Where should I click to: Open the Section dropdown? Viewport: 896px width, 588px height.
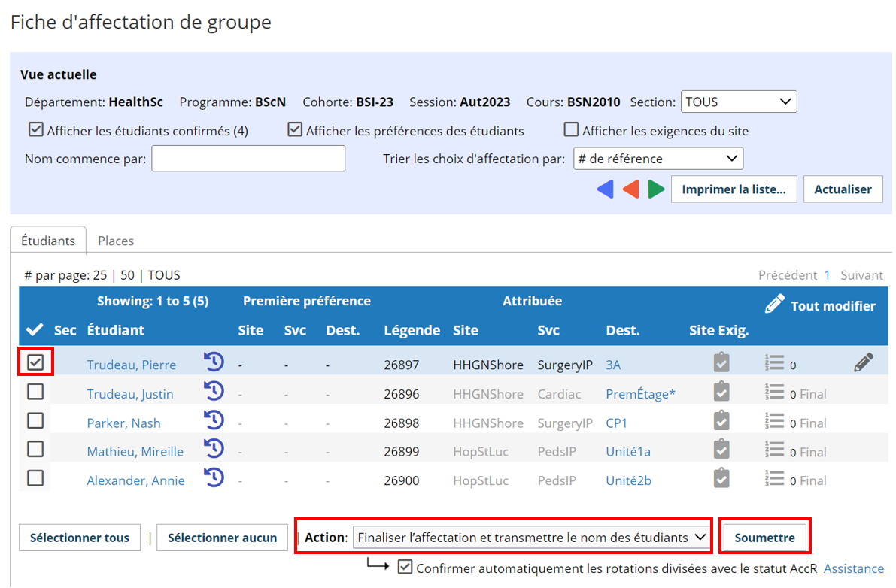click(738, 102)
